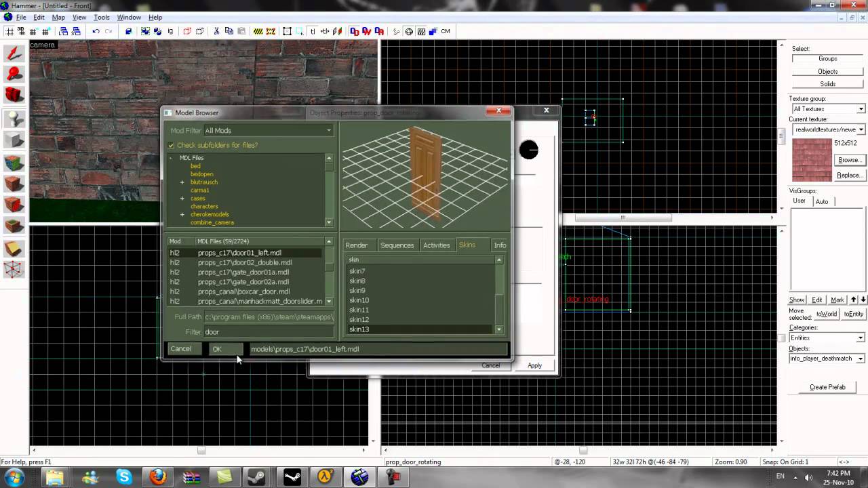The image size is (868, 488).
Task: Click the Carve toolbar icon
Action: (x=128, y=31)
